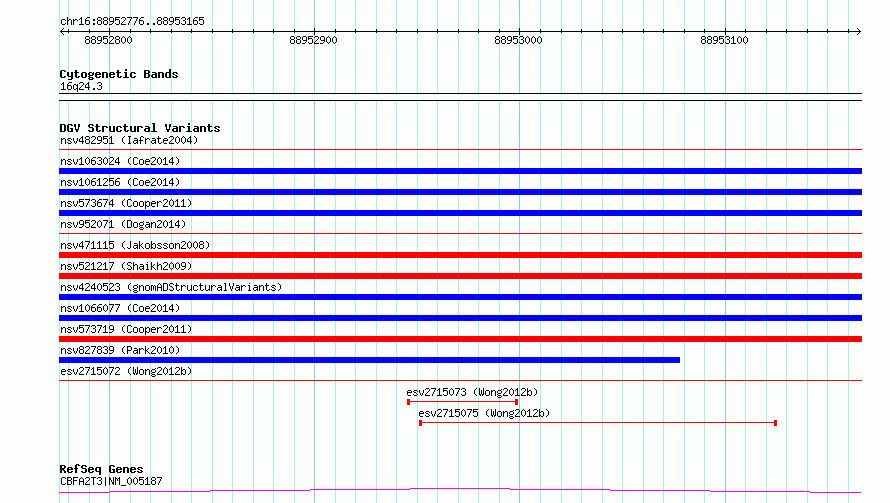Click the nsv1063024 (Coe2014) text label
Viewport: 890px width, 503px height.
[120, 161]
